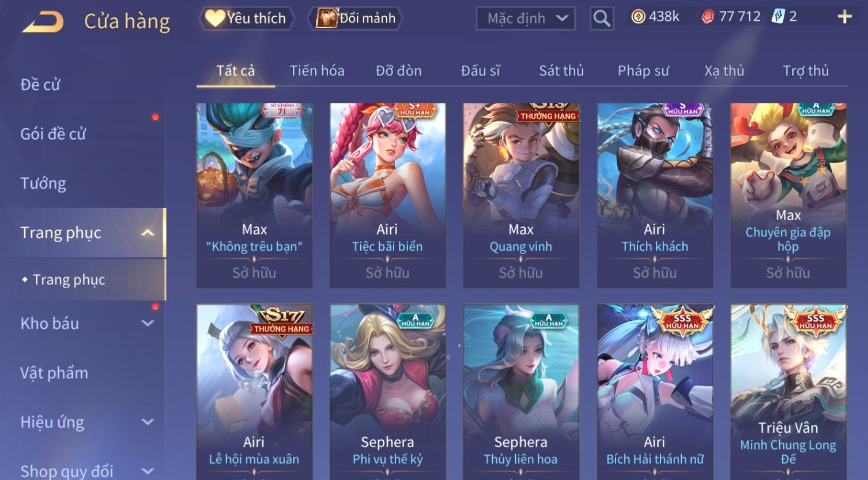This screenshot has width=868, height=480.
Task: Select Airi Tiệc bãi biển skin card
Action: [387, 195]
